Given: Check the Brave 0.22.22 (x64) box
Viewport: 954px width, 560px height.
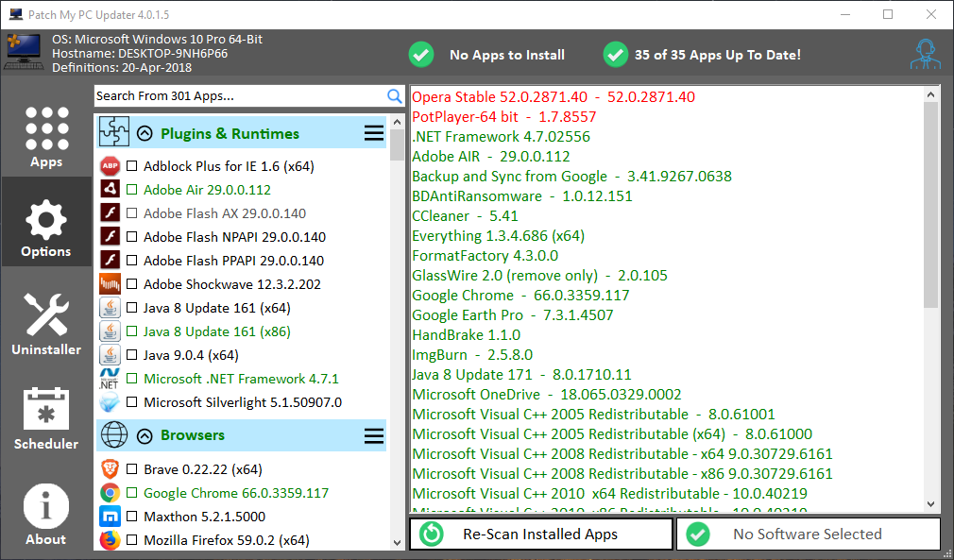Looking at the screenshot, I should (x=131, y=469).
